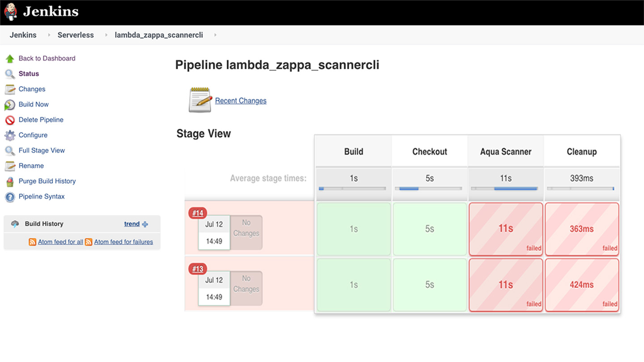
Task: Click the trend plus icon
Action: click(145, 224)
